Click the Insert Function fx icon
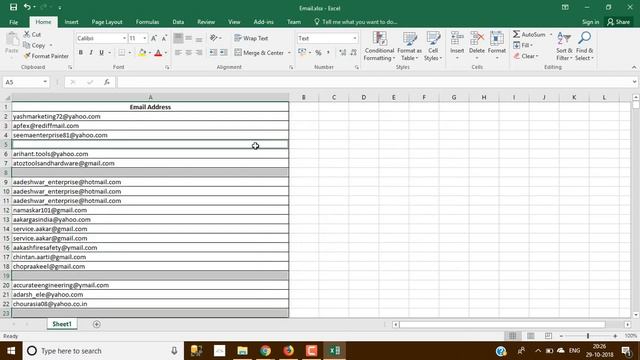 pos(107,82)
